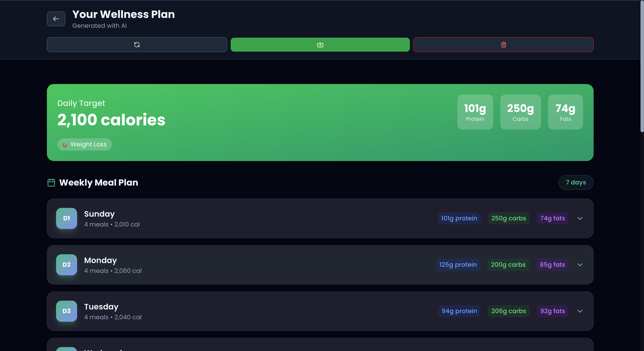This screenshot has height=351, width=644.
Task: Open the 250g Carbs target tile
Action: pyautogui.click(x=520, y=112)
